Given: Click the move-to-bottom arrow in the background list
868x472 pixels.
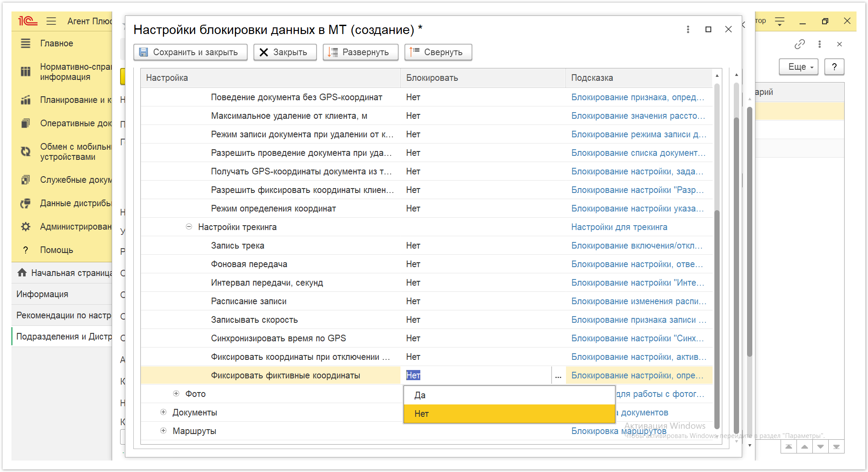Looking at the screenshot, I should tap(836, 447).
